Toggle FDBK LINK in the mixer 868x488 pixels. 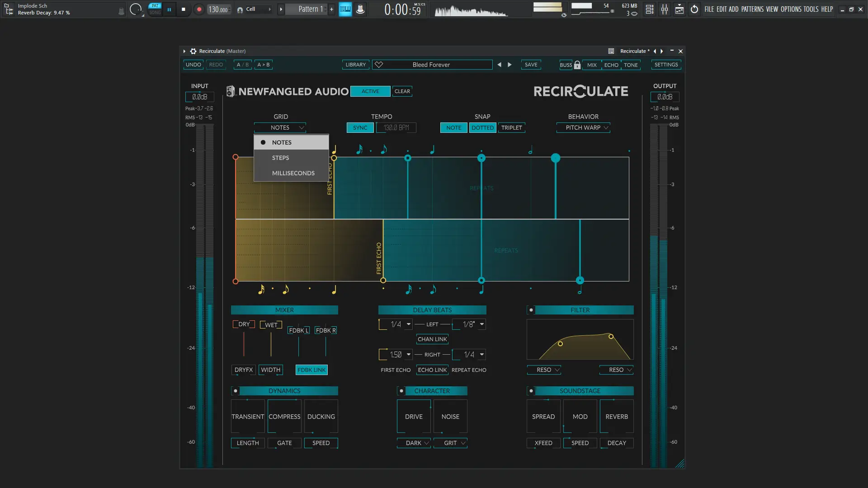coord(311,370)
